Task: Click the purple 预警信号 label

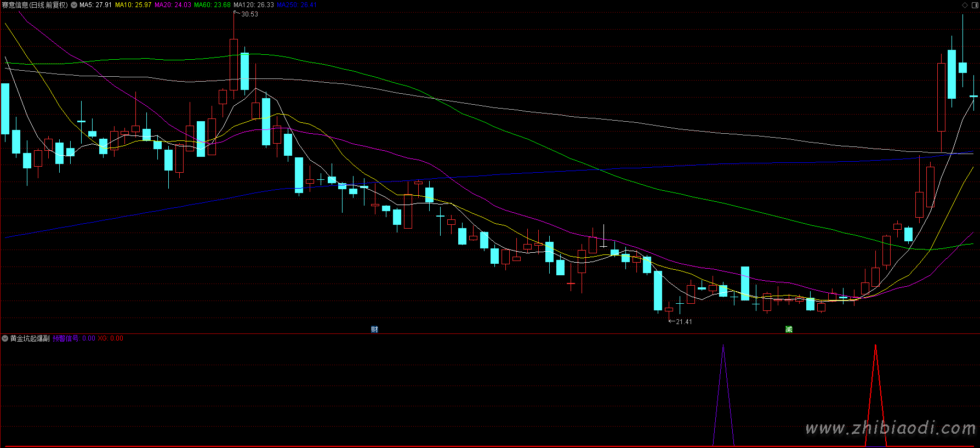Action: (x=73, y=338)
